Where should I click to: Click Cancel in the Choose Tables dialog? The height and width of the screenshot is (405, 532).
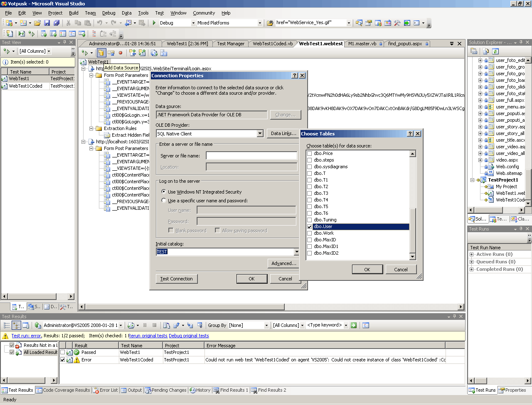click(401, 270)
